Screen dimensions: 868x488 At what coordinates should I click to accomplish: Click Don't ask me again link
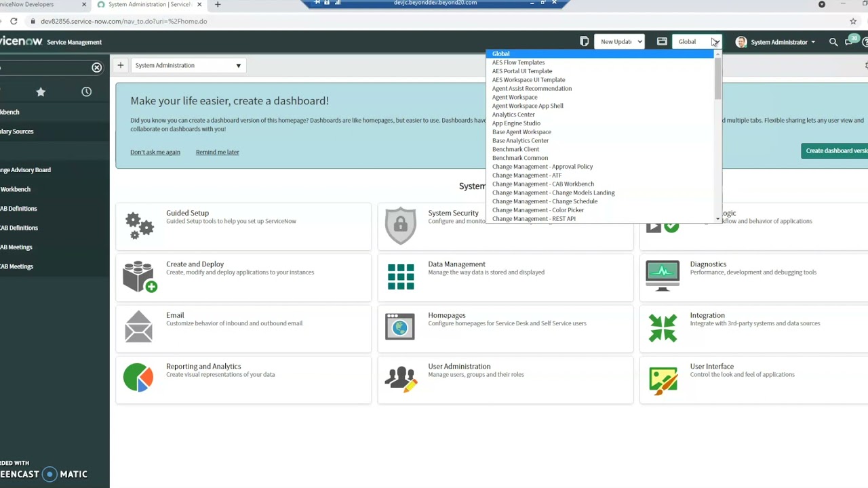(x=155, y=152)
